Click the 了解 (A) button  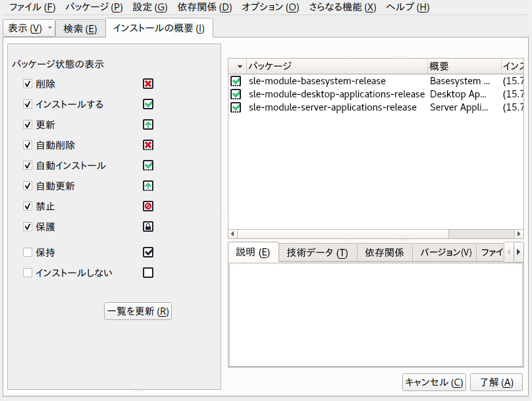pos(496,383)
